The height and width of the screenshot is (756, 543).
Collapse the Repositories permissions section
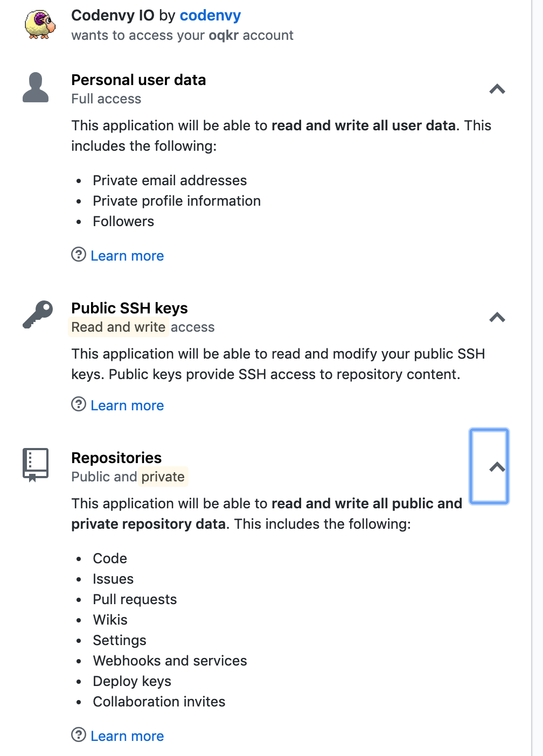(x=489, y=466)
